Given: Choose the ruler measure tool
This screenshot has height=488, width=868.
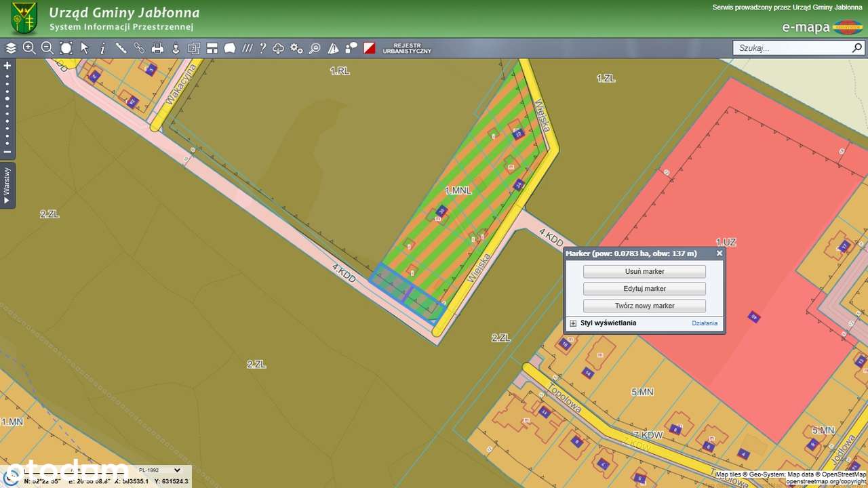Looking at the screenshot, I should click(x=121, y=48).
